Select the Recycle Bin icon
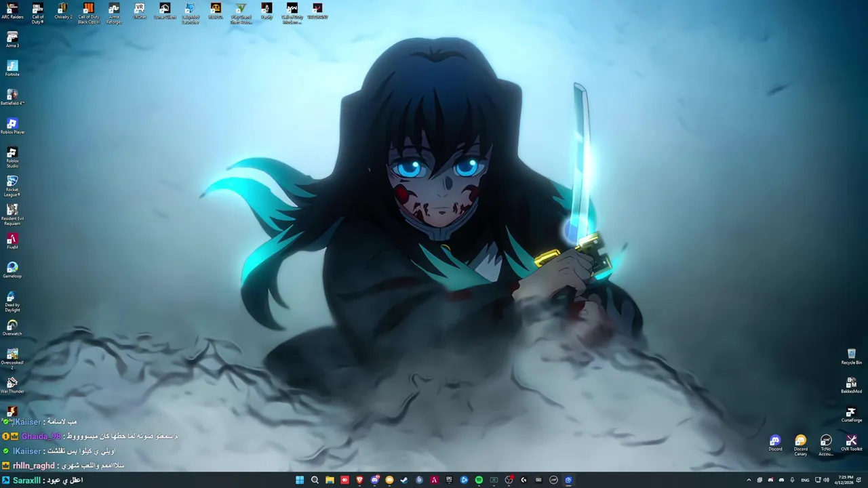Image resolution: width=868 pixels, height=488 pixels. coord(852,357)
